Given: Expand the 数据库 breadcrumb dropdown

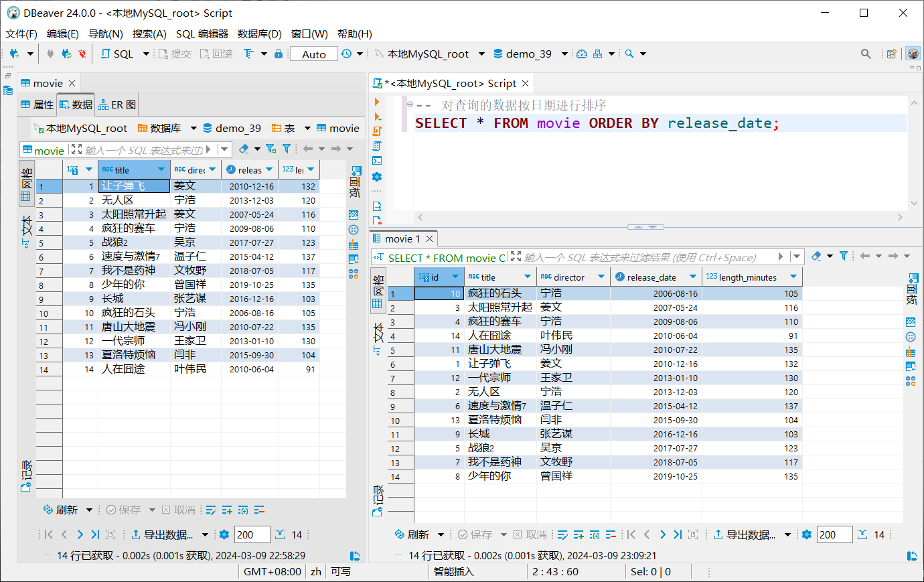Looking at the screenshot, I should (194, 128).
